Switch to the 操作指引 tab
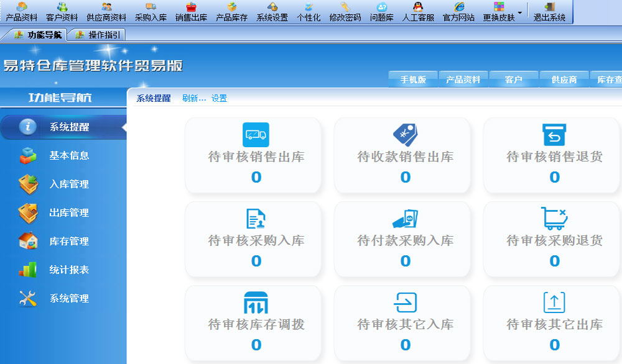The image size is (622, 364). pyautogui.click(x=98, y=35)
